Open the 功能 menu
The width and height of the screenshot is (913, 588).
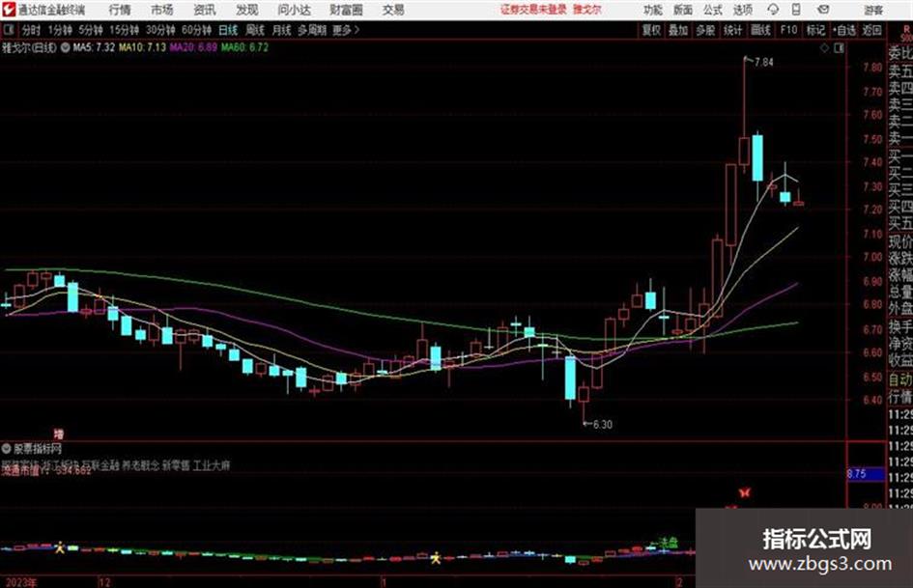click(653, 10)
